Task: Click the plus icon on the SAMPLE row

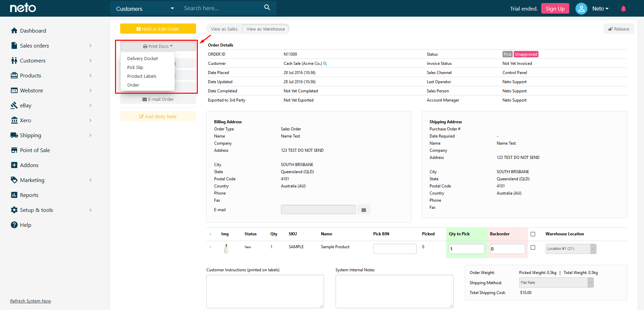Action: pos(210,247)
